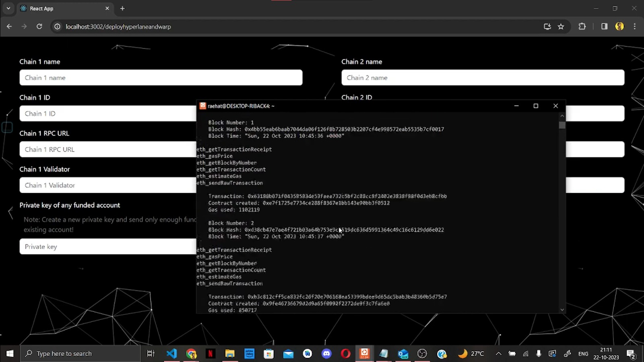
Task: Click the address bar URL
Action: (x=118, y=27)
